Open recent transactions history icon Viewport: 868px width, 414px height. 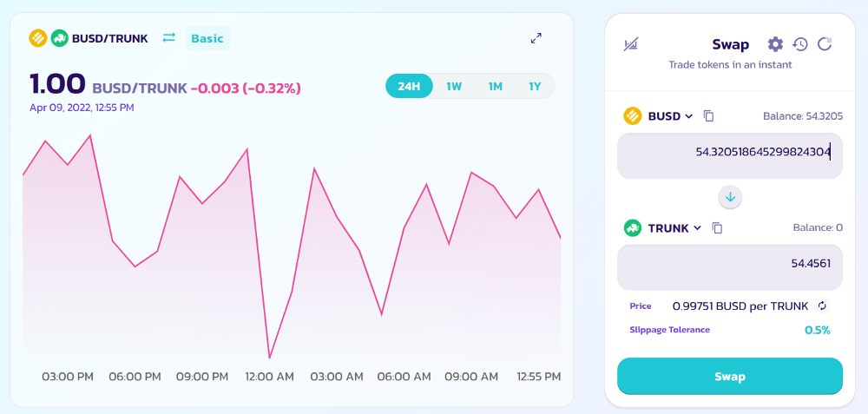coord(800,44)
